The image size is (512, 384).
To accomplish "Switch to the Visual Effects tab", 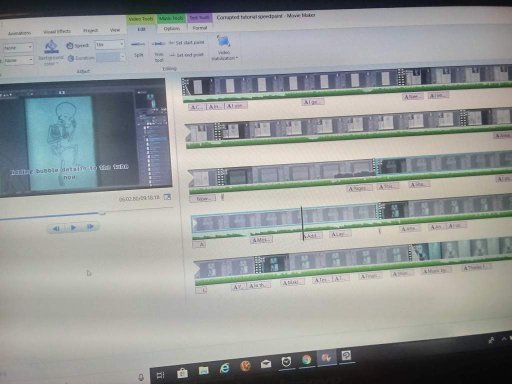I will click(x=57, y=32).
